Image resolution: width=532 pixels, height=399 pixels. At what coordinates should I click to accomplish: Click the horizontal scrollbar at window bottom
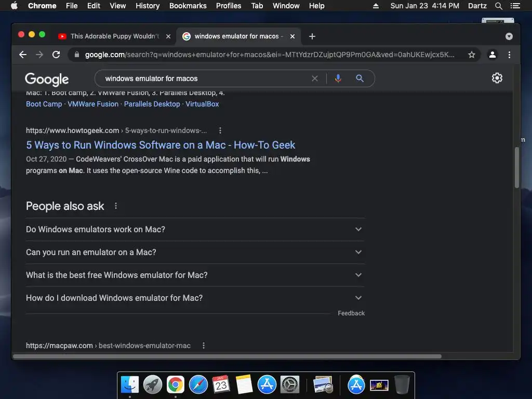[227, 356]
